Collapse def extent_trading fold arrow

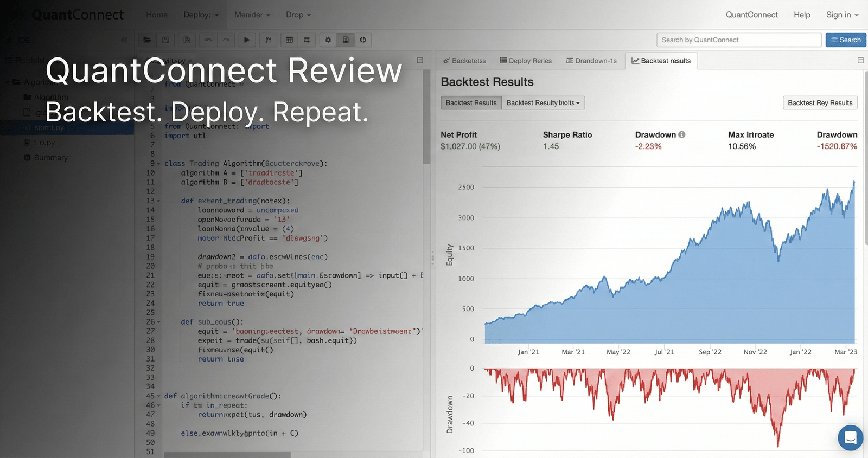point(158,201)
